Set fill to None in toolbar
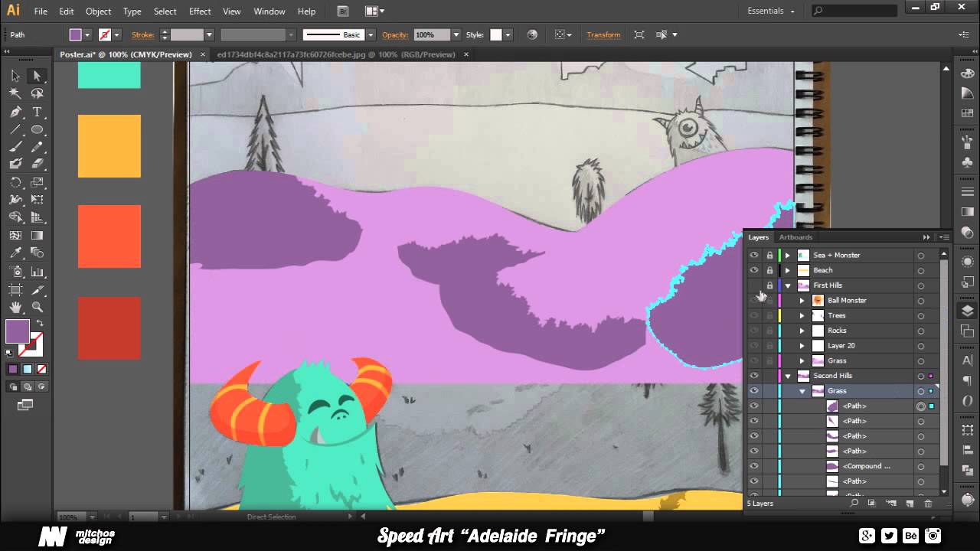 coord(41,369)
